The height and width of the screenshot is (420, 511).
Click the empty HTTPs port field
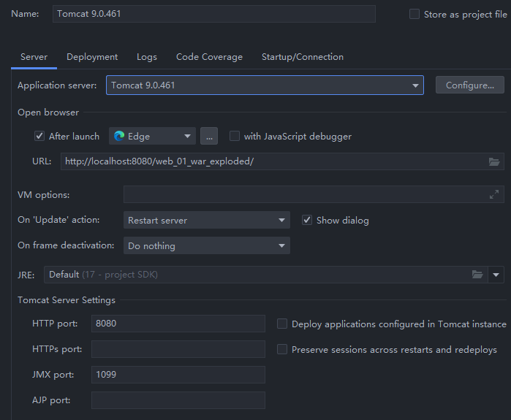click(178, 349)
